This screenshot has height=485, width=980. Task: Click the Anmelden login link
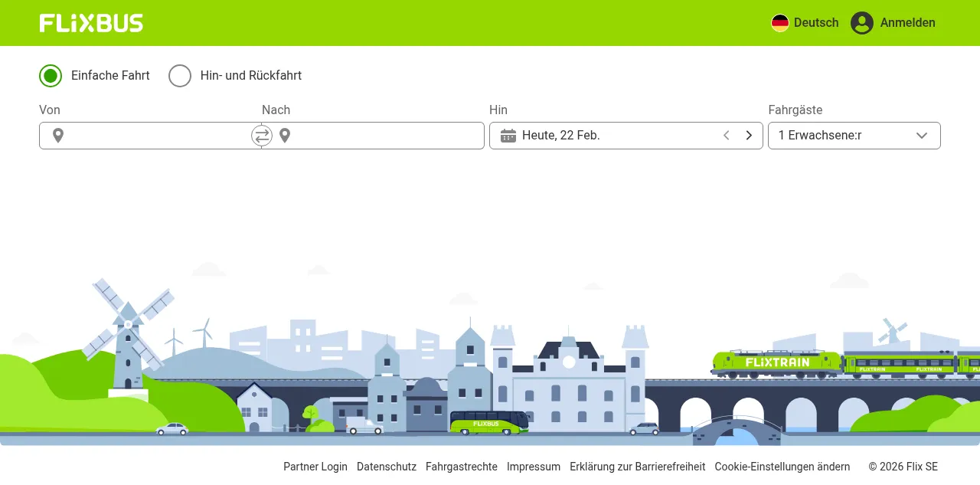click(x=893, y=23)
